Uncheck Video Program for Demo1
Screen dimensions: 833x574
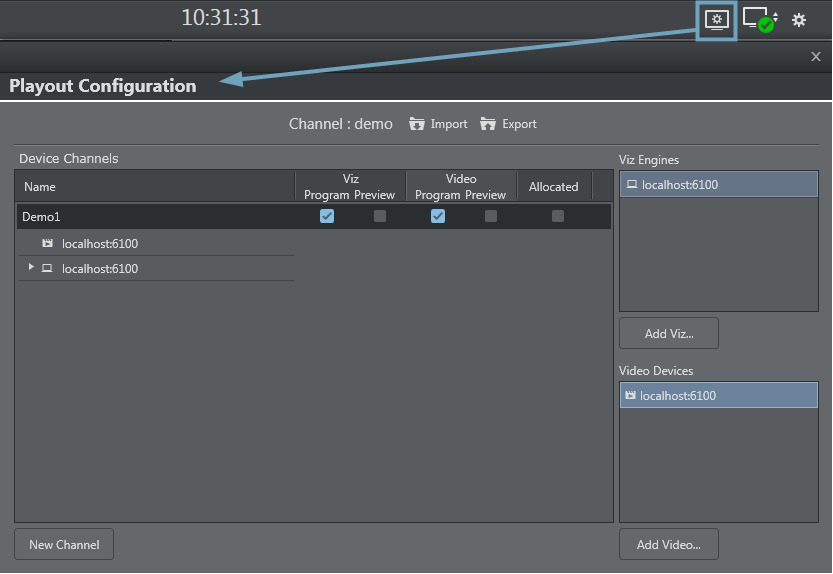438,216
